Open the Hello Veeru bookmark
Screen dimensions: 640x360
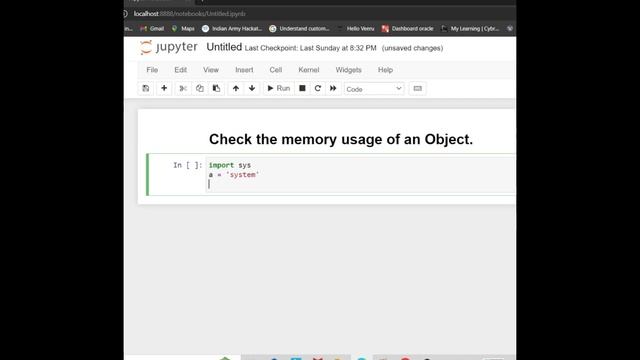pyautogui.click(x=356, y=29)
